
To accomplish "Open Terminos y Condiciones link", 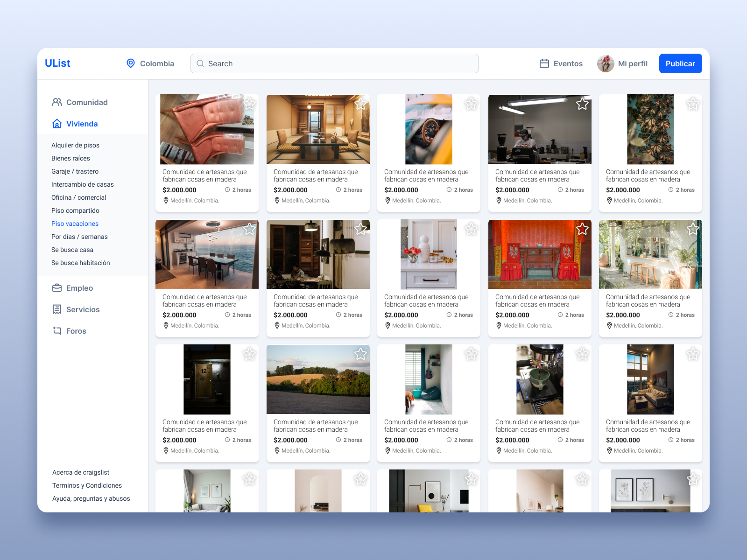I will tap(87, 485).
